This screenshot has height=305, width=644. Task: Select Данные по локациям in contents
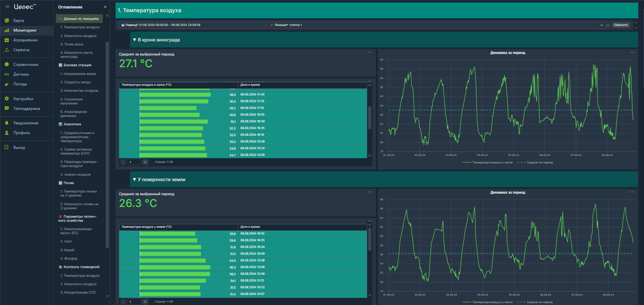pyautogui.click(x=79, y=19)
